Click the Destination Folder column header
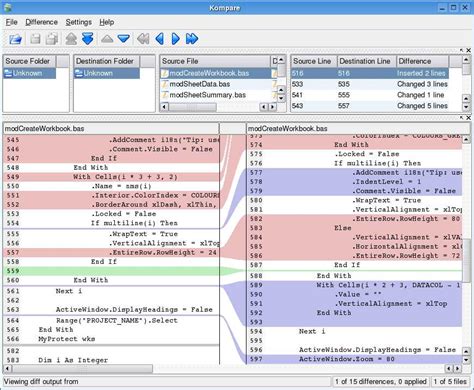 [x=106, y=61]
